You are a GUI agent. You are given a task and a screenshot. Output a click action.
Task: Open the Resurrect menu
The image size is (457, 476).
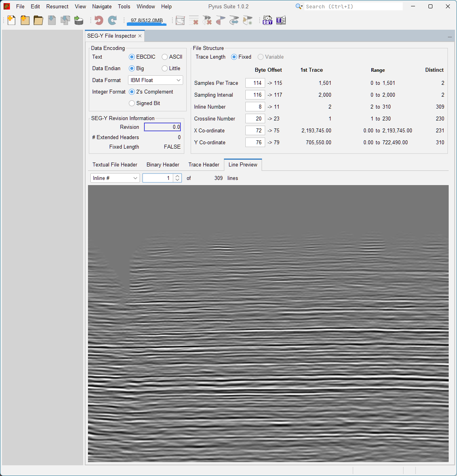[57, 6]
